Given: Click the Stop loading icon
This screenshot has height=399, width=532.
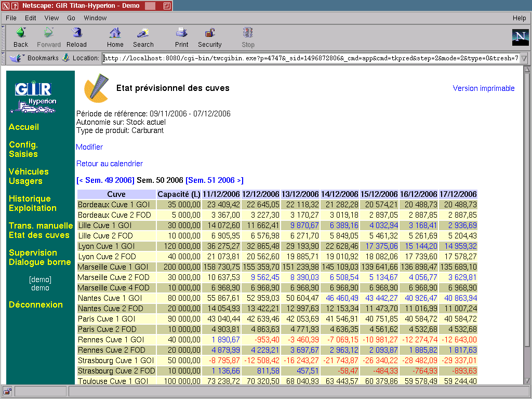Looking at the screenshot, I should point(248,33).
